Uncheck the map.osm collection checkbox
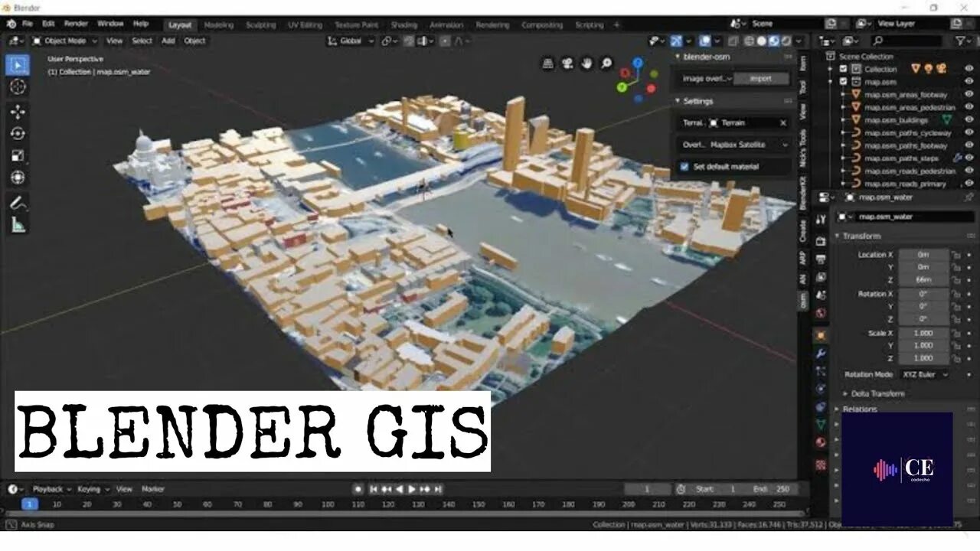Viewport: 980px width, 551px height. [x=843, y=82]
